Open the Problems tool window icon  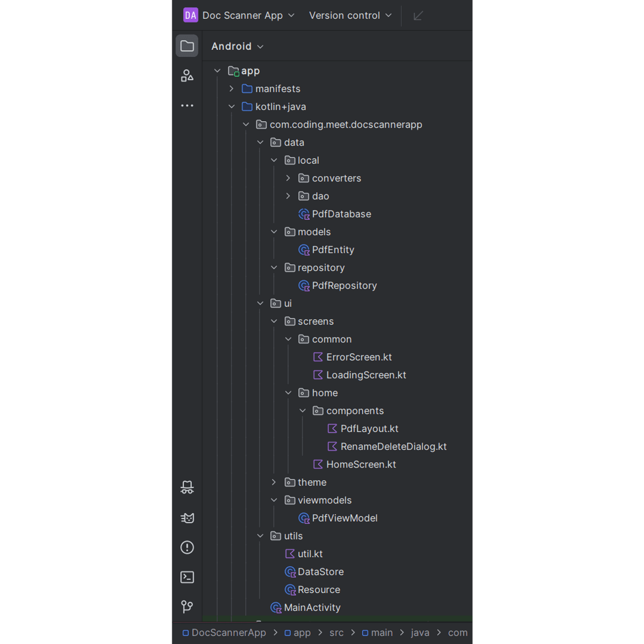click(x=187, y=547)
